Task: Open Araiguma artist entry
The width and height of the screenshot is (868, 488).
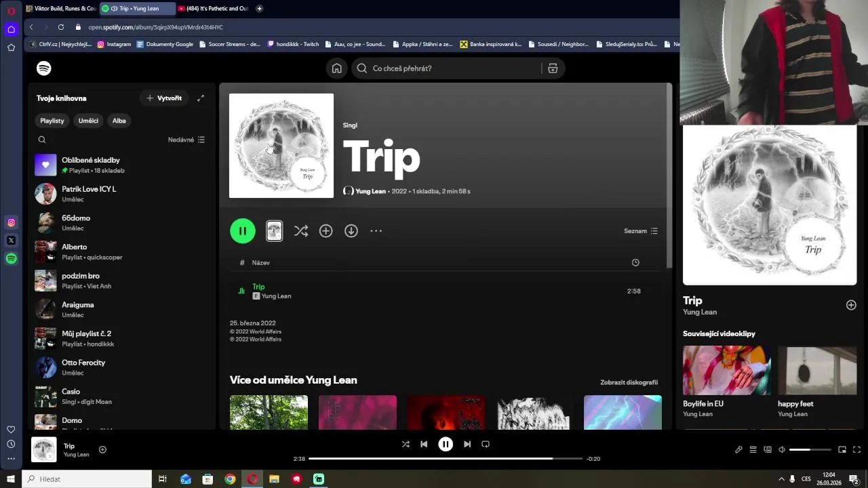Action: coord(122,310)
